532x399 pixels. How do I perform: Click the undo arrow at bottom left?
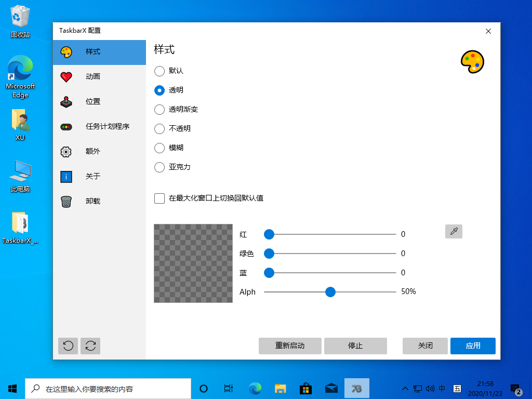pos(68,345)
